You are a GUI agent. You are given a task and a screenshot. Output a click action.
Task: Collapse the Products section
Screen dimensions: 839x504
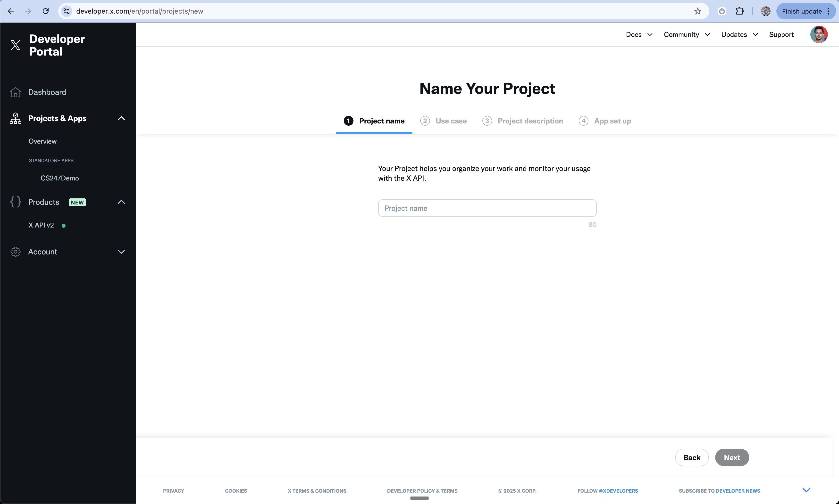click(x=121, y=202)
